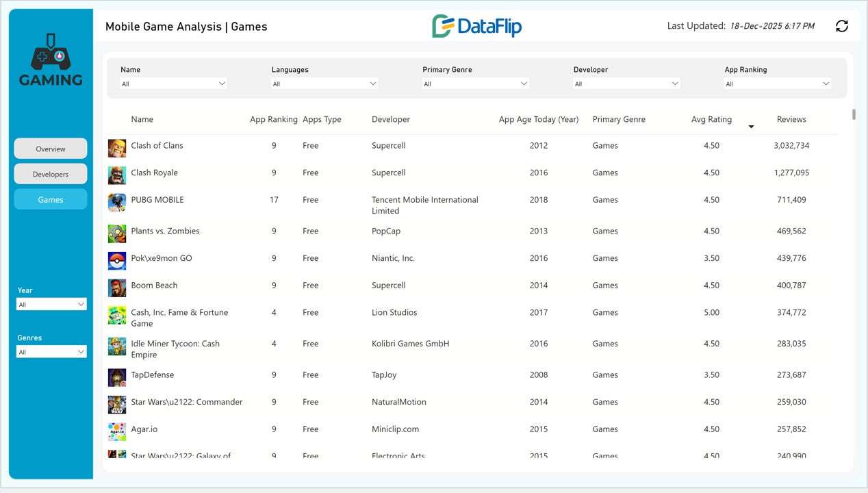Expand the Developer filter dropdown
The height and width of the screenshot is (493, 868).
click(x=626, y=84)
